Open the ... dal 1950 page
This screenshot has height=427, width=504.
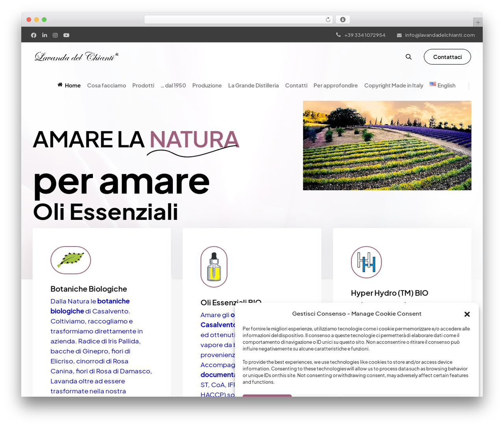click(173, 85)
